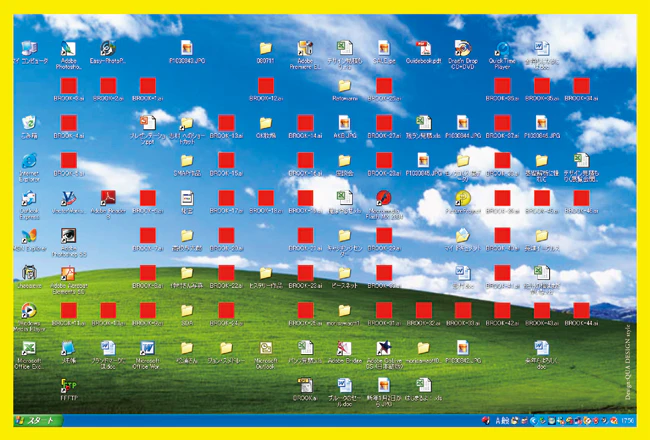The height and width of the screenshot is (440, 650).
Task: Click the Adobe Reader 8 icon
Action: click(x=108, y=198)
